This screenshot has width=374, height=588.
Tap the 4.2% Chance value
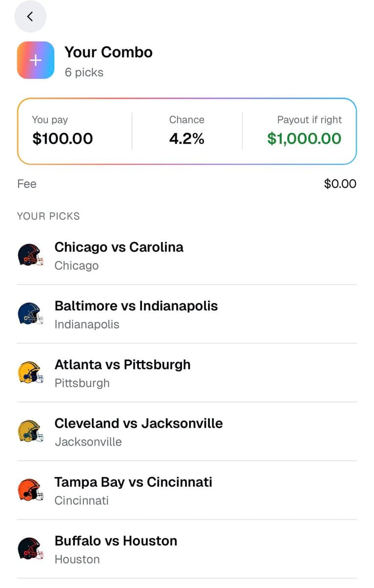click(187, 139)
